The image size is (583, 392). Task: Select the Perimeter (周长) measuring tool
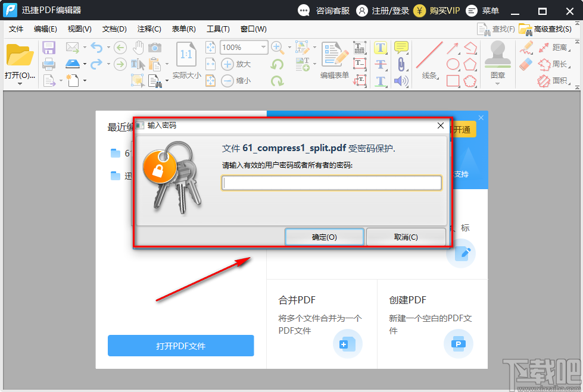[x=554, y=64]
